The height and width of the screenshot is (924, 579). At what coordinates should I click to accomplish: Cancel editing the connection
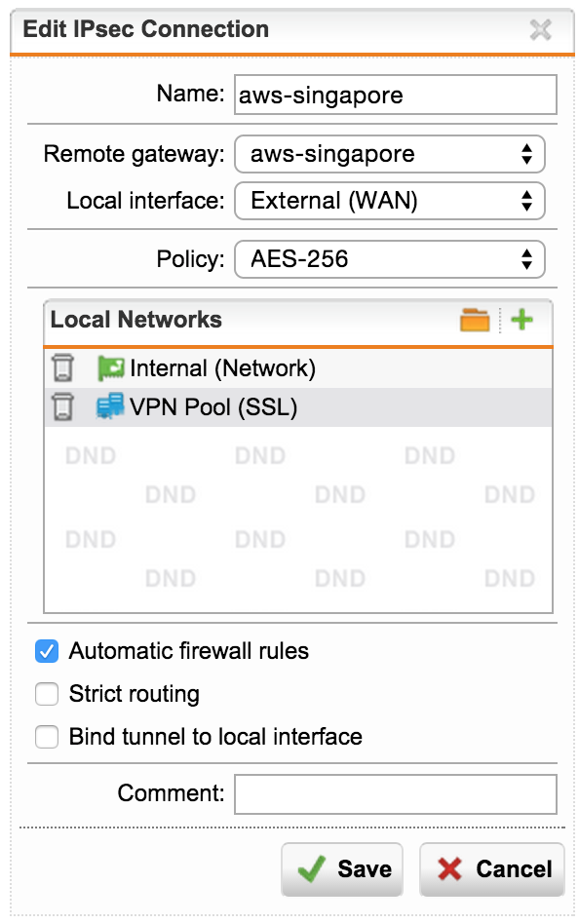tap(491, 869)
